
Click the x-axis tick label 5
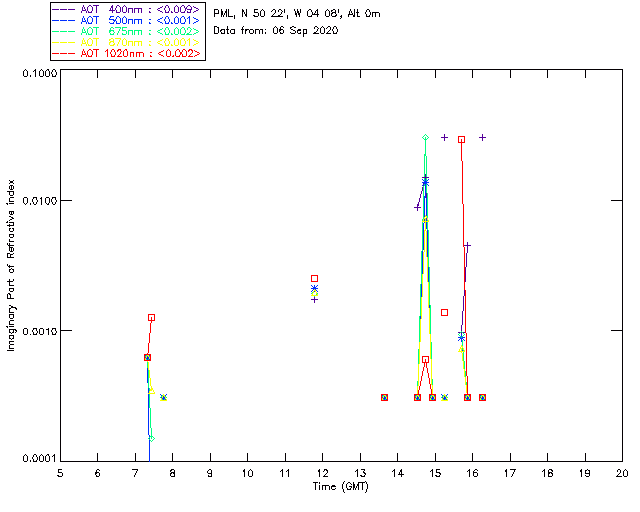point(60,473)
